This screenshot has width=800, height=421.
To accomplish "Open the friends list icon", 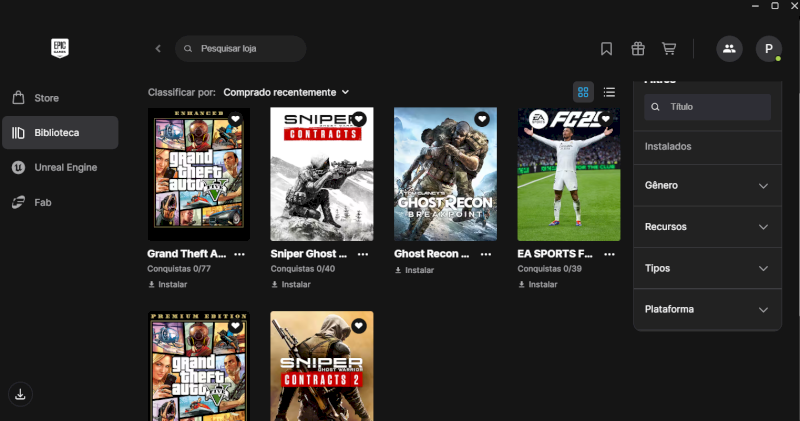I will (x=729, y=48).
